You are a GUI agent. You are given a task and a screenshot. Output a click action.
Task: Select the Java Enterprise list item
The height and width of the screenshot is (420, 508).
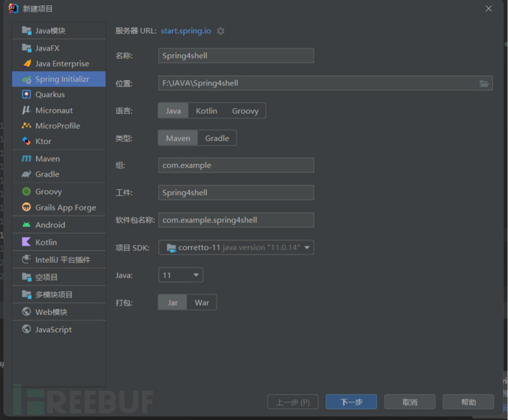click(59, 63)
